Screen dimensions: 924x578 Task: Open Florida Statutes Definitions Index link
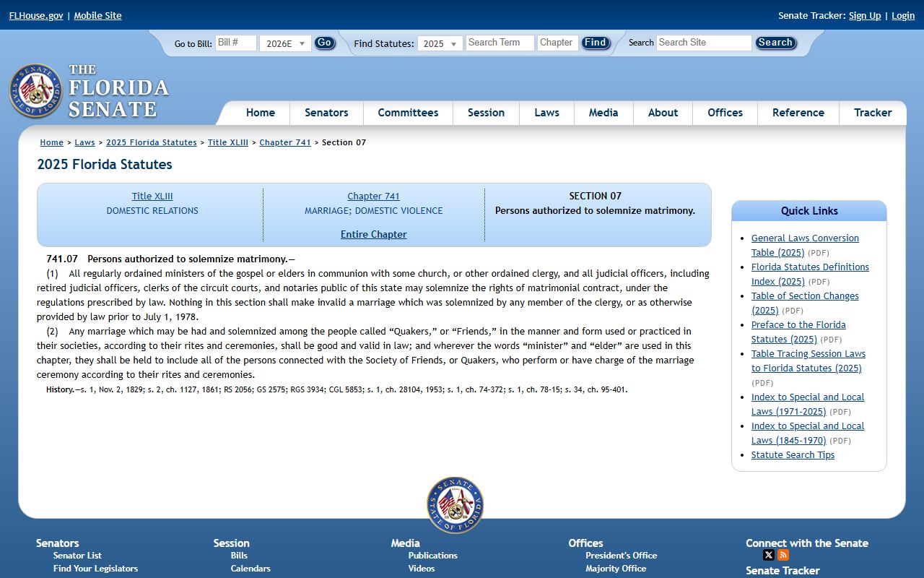pos(810,274)
